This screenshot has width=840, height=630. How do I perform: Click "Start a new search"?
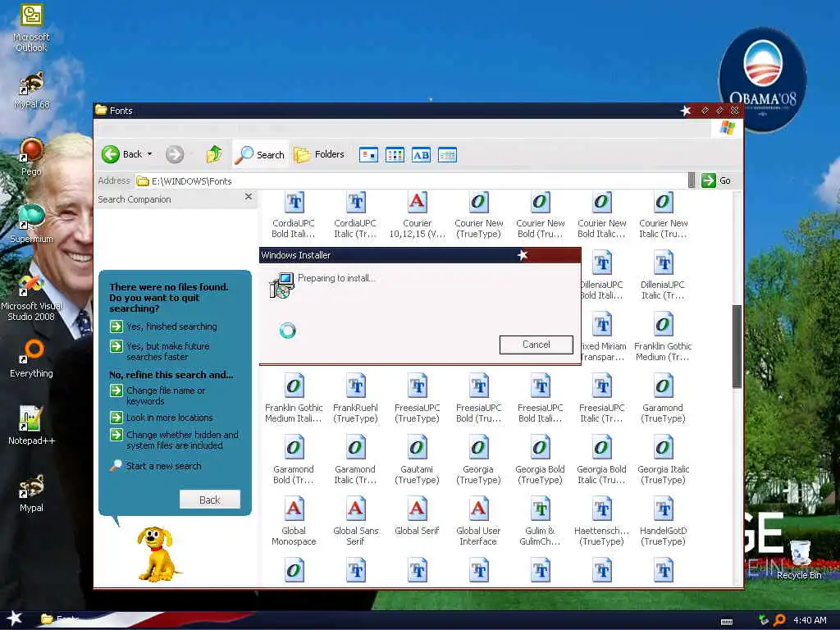(156, 466)
